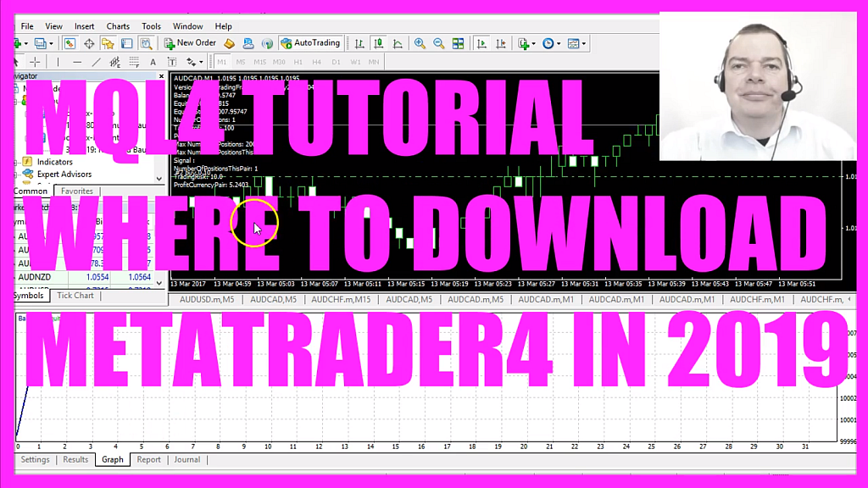This screenshot has height=488, width=868.
Task: Toggle the AutoTrading button
Action: tap(310, 43)
